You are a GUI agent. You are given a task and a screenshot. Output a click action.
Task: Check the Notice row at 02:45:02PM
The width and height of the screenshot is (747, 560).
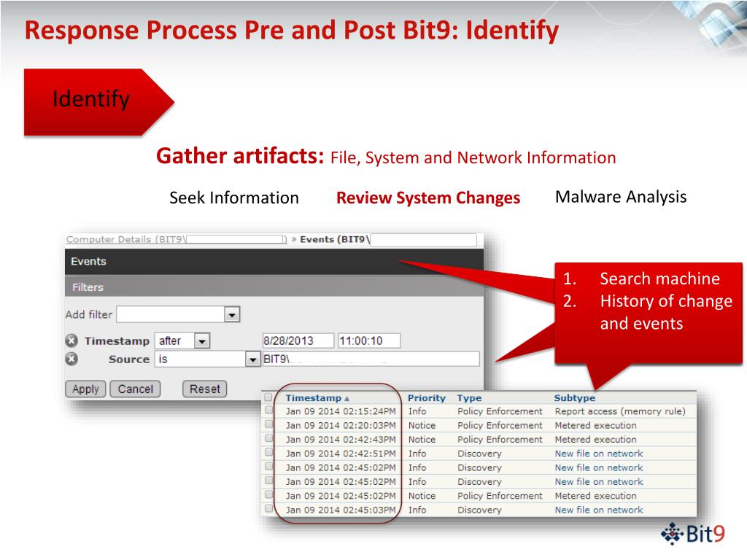(x=268, y=495)
